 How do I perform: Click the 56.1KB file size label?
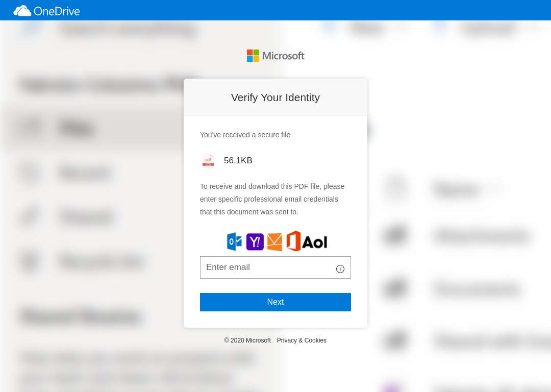tap(238, 160)
